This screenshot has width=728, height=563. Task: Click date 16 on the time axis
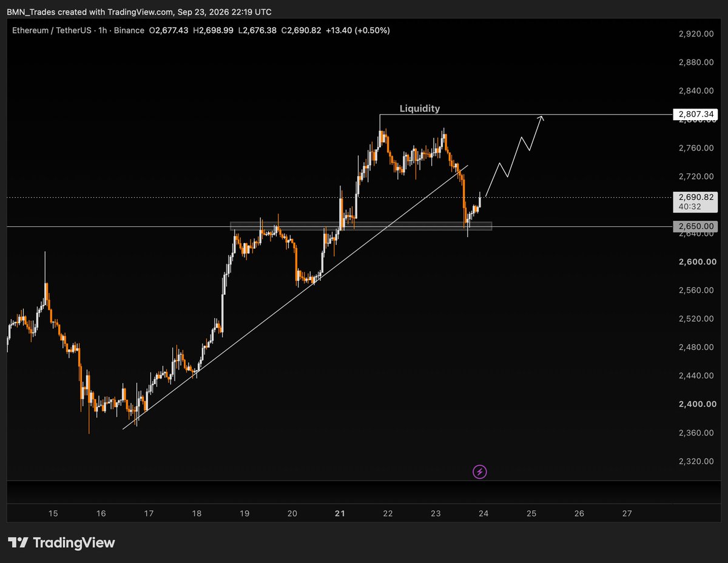pos(101,513)
